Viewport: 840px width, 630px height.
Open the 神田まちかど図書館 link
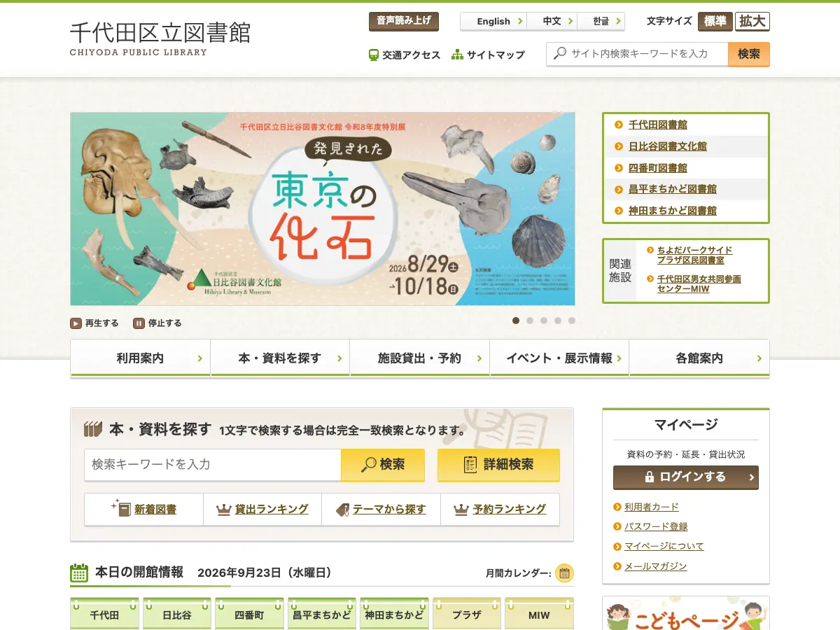(673, 211)
